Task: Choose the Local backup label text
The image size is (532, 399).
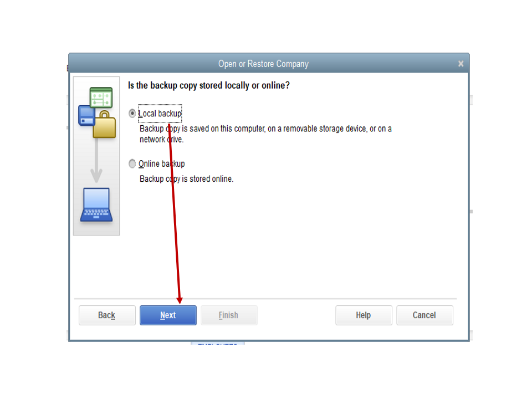Action: 160,113
